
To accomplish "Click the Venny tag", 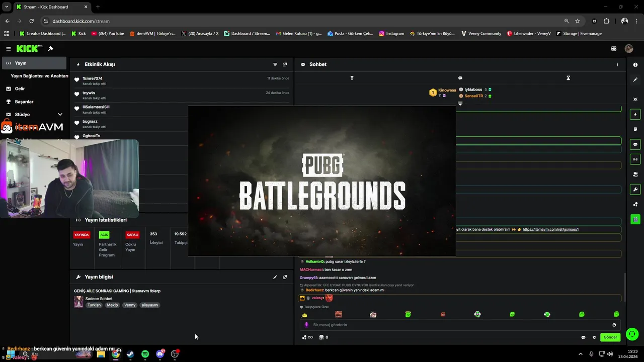I will point(130,305).
